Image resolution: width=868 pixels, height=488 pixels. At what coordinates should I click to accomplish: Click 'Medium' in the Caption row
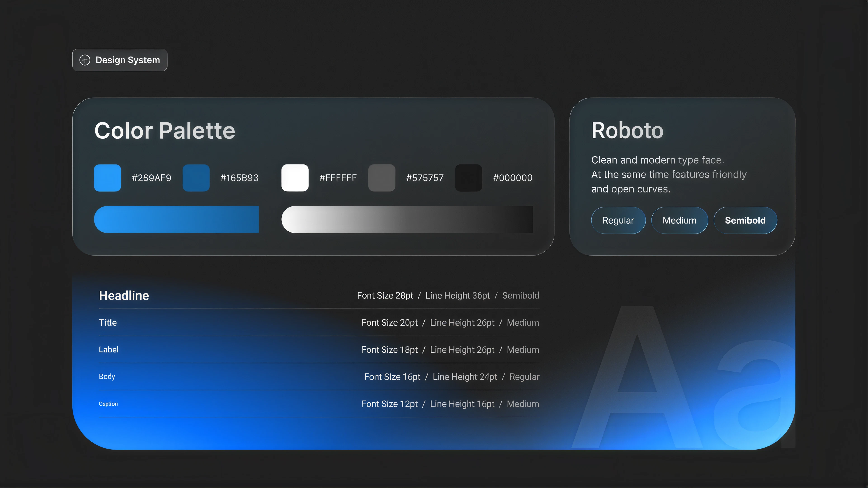coord(523,404)
